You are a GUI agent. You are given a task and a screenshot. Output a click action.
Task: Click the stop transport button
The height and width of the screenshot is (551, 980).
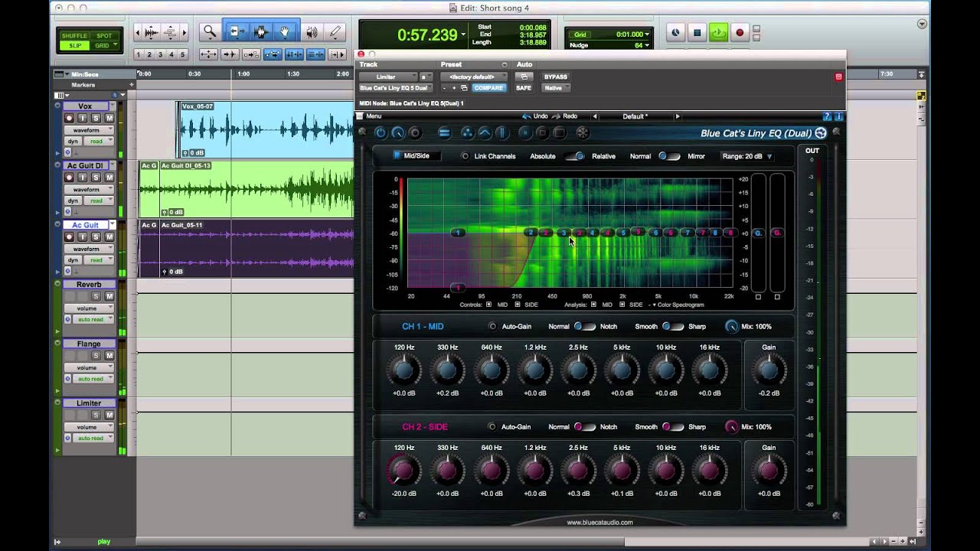(697, 32)
